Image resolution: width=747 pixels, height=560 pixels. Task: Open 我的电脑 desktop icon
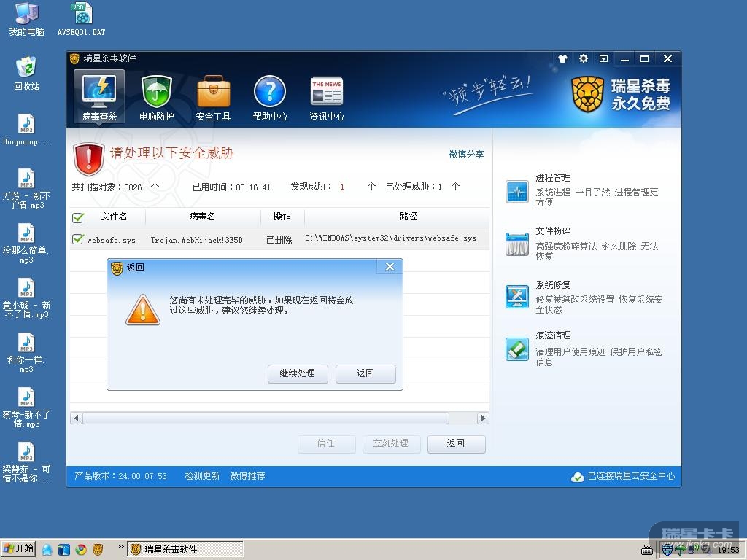point(27,20)
